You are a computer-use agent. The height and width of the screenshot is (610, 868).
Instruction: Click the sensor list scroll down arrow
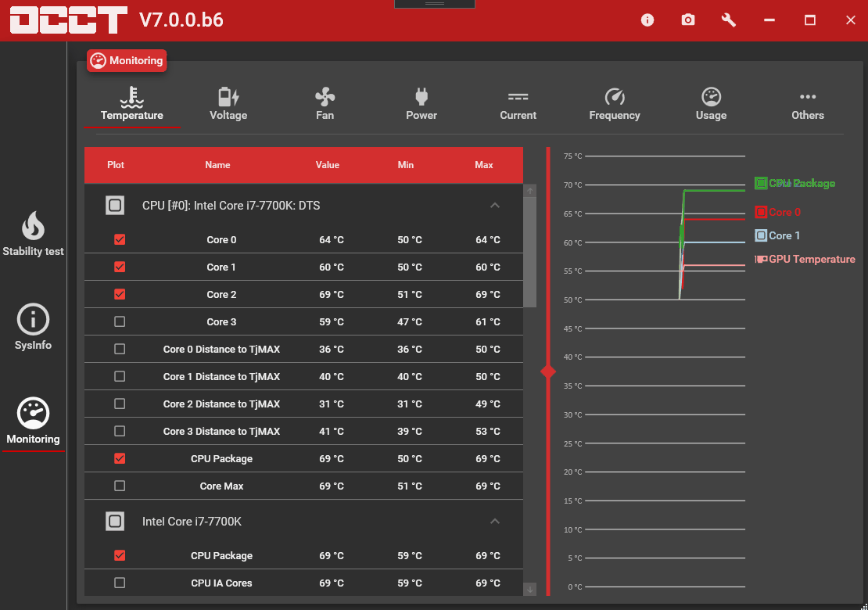click(x=530, y=589)
